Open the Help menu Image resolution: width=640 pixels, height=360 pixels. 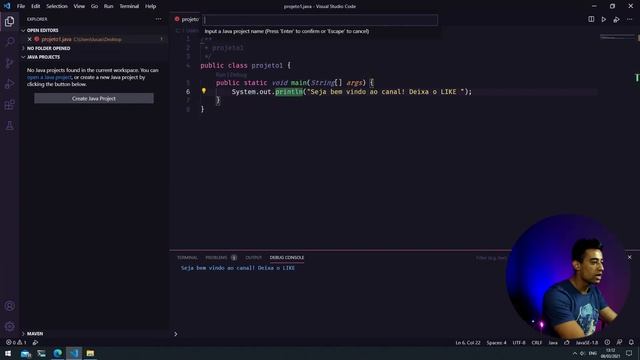pyautogui.click(x=151, y=6)
